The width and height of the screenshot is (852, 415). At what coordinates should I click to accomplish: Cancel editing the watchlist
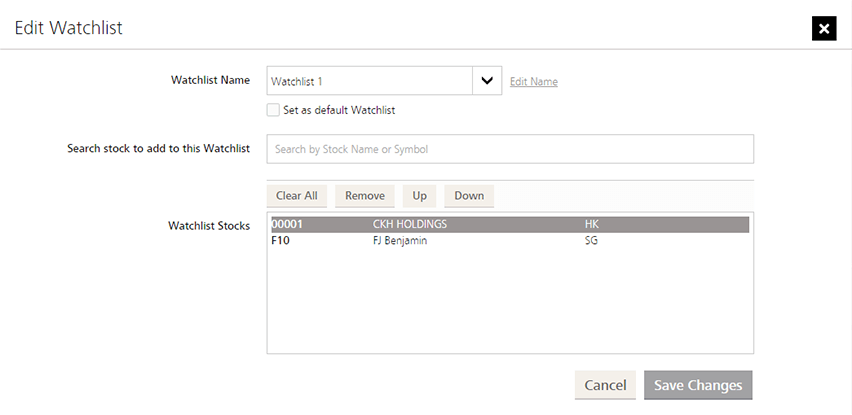[605, 385]
